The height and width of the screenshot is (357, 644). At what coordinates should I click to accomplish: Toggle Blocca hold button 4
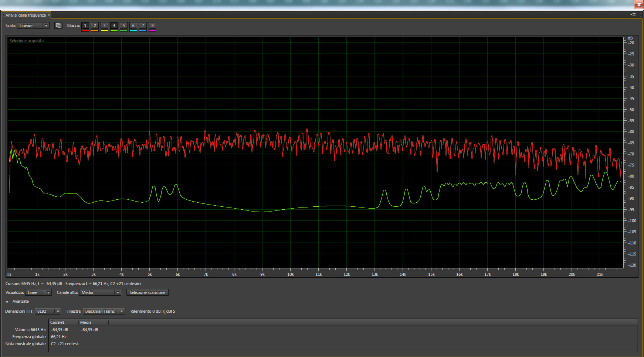(114, 25)
